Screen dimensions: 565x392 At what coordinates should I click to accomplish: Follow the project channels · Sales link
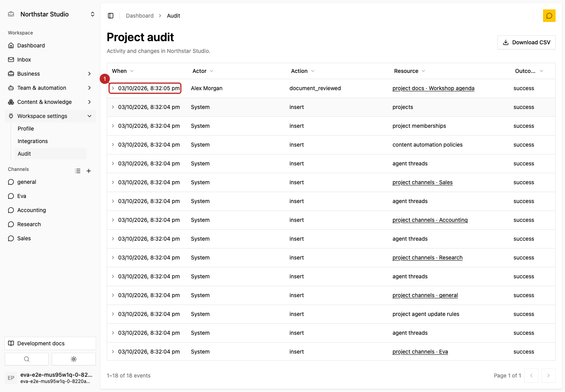[x=423, y=182]
